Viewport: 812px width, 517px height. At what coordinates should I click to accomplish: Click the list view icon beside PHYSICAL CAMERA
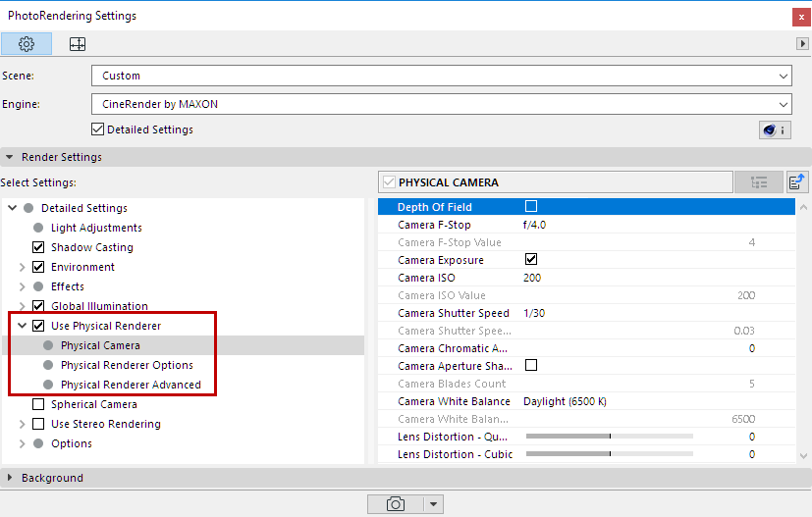(x=759, y=182)
